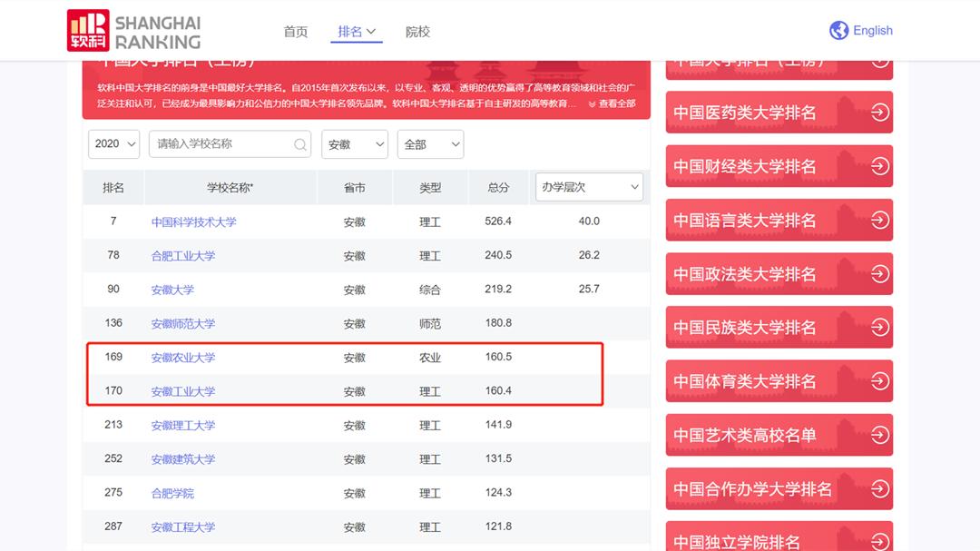980x551 pixels.
Task: Open the year 2020 dropdown
Action: point(113,143)
